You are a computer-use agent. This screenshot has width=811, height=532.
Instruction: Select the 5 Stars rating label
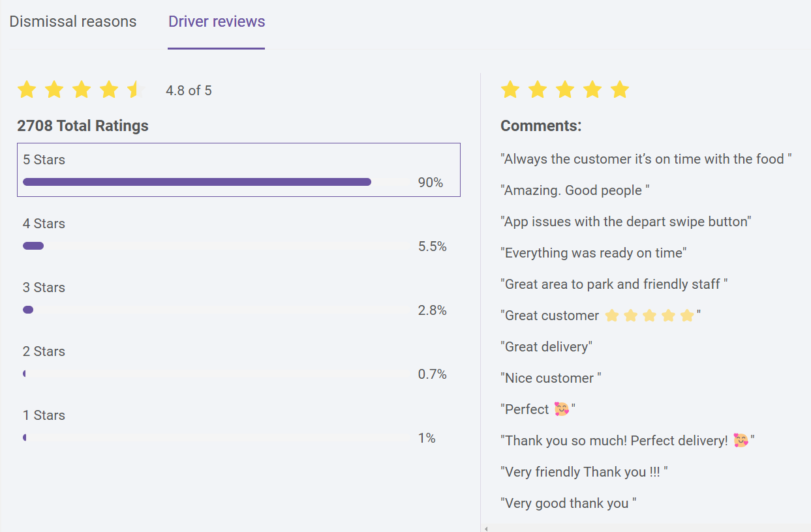coord(44,160)
